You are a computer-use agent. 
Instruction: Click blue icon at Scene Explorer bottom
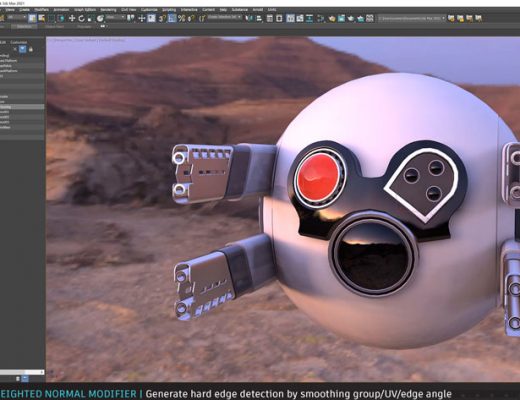tap(25, 379)
